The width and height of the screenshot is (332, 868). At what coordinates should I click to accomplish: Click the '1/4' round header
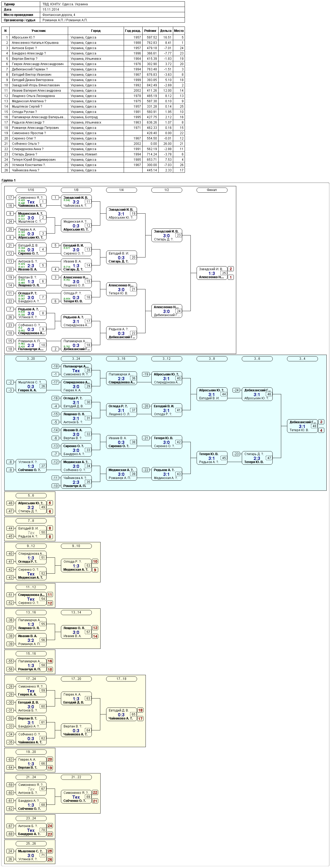click(122, 190)
